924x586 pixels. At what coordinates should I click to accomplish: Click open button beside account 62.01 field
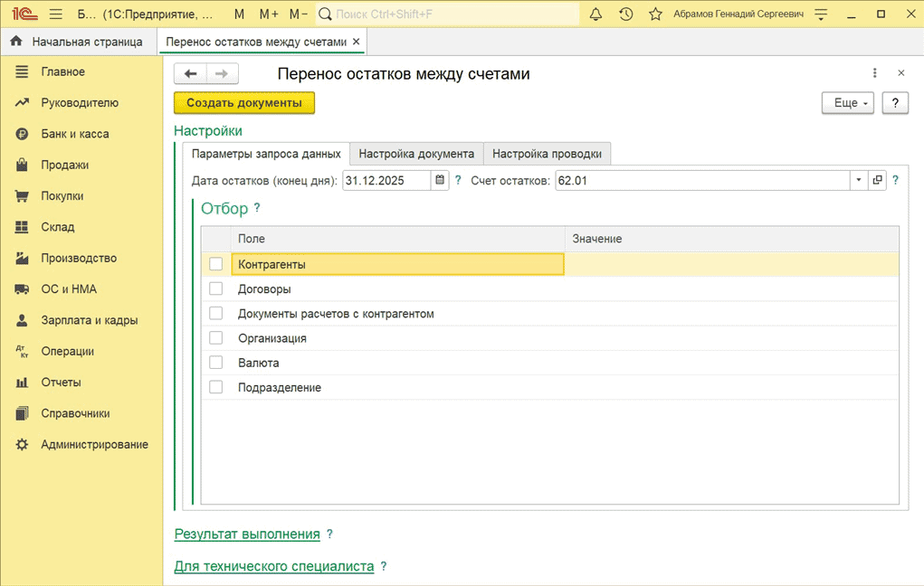pyautogui.click(x=877, y=180)
